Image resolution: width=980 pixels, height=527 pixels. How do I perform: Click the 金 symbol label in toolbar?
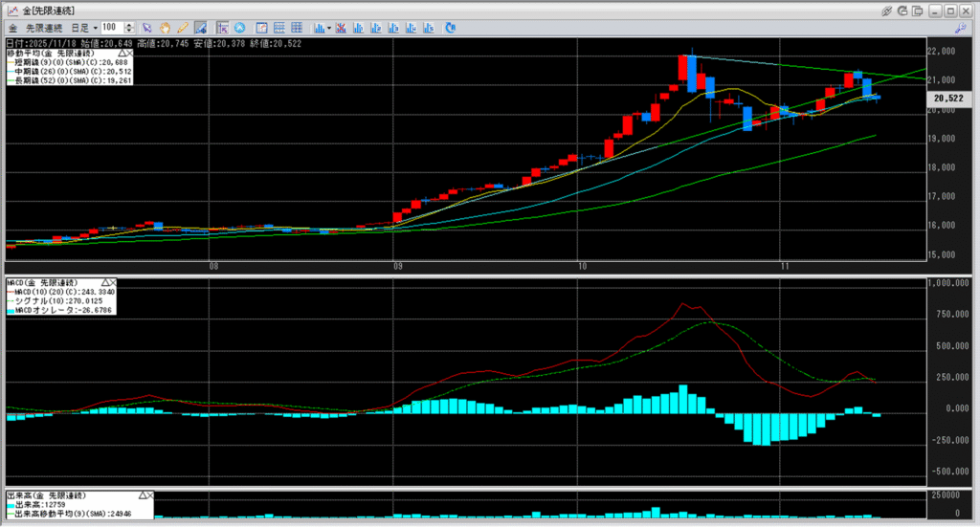[x=11, y=28]
